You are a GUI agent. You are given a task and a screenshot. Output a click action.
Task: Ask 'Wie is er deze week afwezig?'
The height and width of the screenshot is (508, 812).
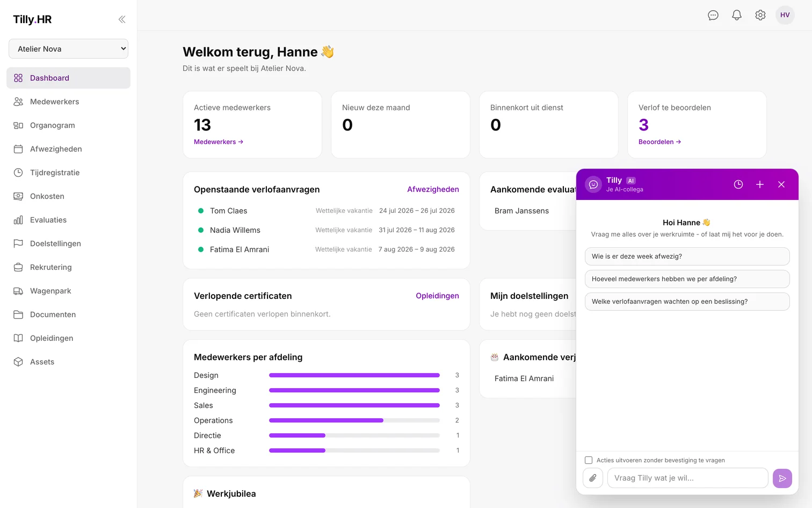coord(687,256)
